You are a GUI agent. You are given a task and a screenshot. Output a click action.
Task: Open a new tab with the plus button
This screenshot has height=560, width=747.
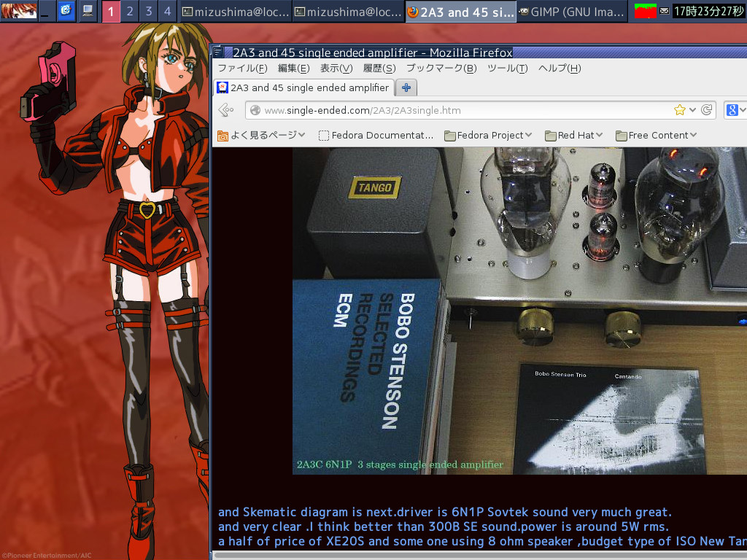pyautogui.click(x=406, y=87)
